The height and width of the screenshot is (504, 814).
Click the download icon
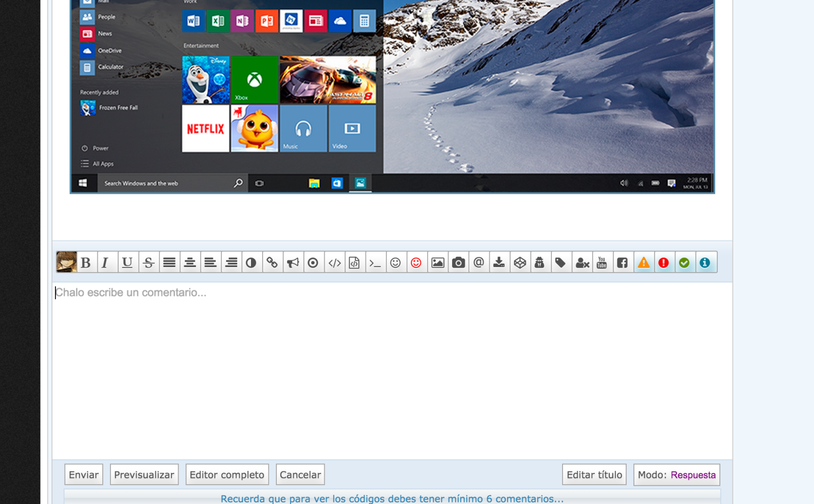coord(499,262)
